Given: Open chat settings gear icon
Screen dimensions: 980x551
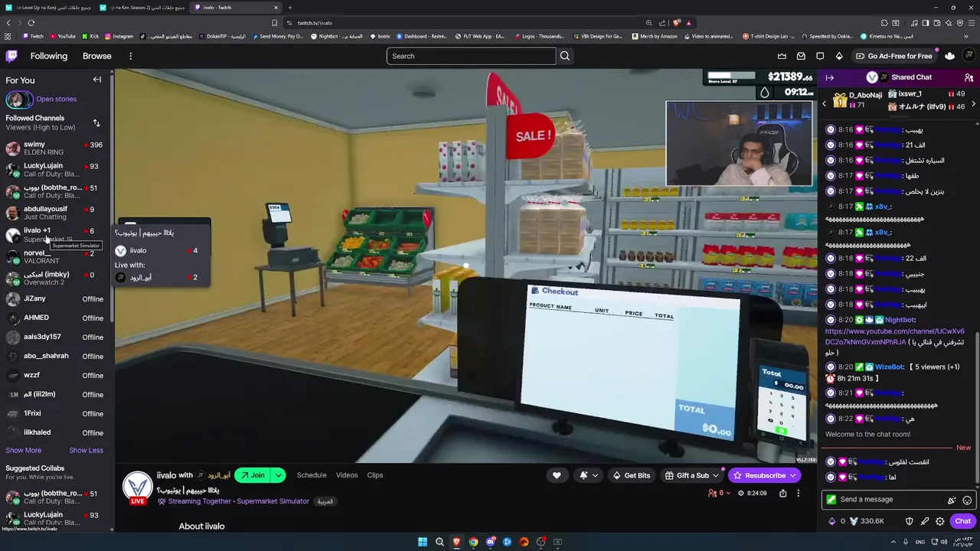Looking at the screenshot, I should (x=939, y=521).
